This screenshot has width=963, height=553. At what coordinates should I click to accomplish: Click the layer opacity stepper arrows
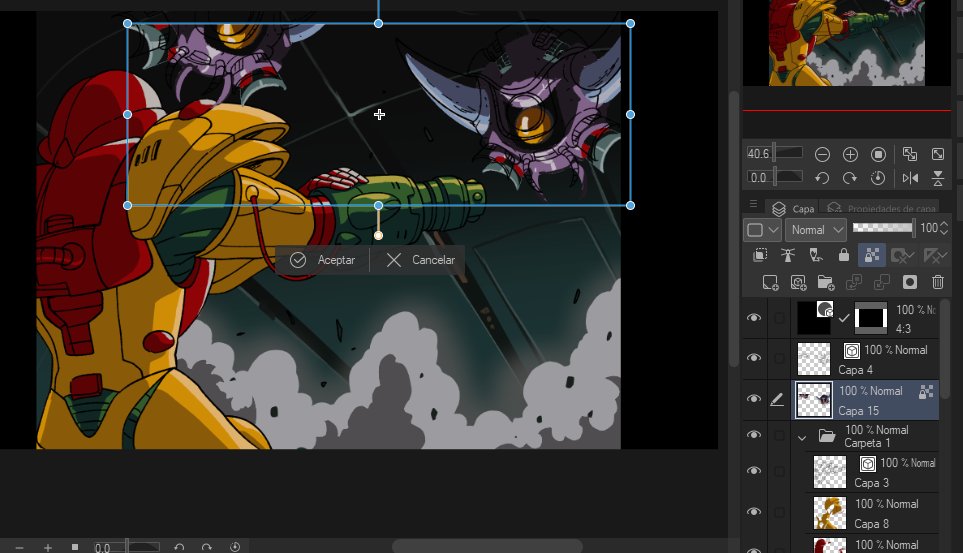(x=944, y=229)
